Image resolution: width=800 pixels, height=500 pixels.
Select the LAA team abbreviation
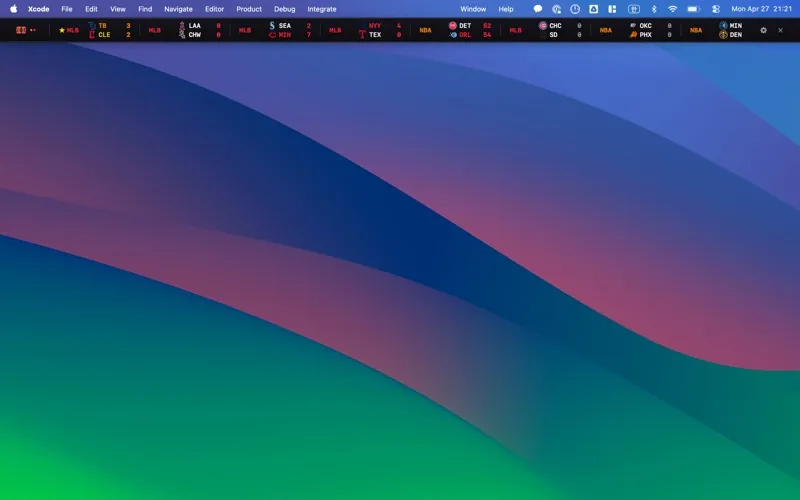click(x=195, y=26)
